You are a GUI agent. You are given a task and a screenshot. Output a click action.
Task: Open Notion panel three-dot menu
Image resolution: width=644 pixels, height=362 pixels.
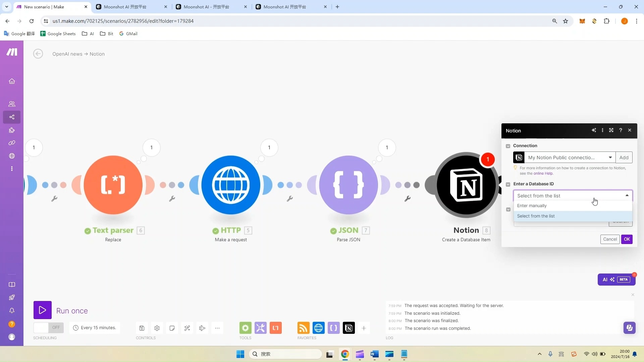602,130
